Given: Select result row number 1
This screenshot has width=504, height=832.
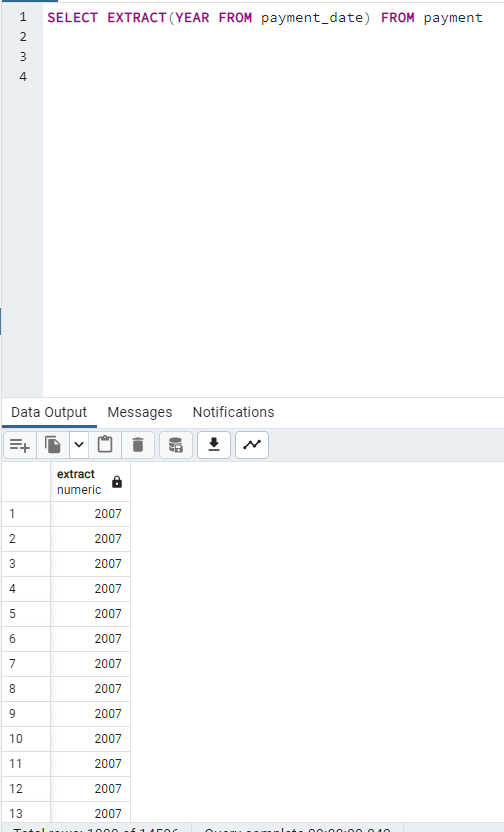Looking at the screenshot, I should point(26,514).
